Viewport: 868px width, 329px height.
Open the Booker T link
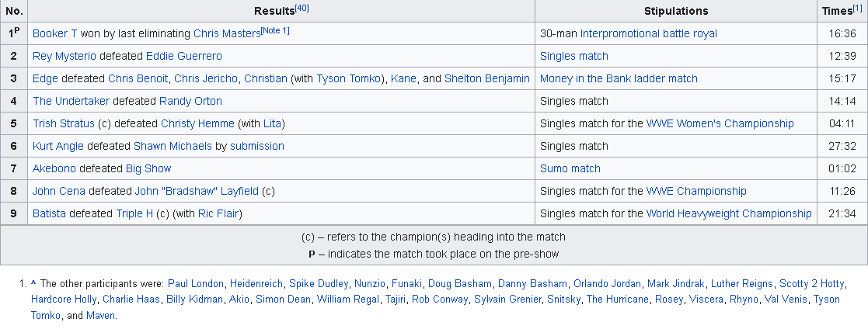(55, 33)
